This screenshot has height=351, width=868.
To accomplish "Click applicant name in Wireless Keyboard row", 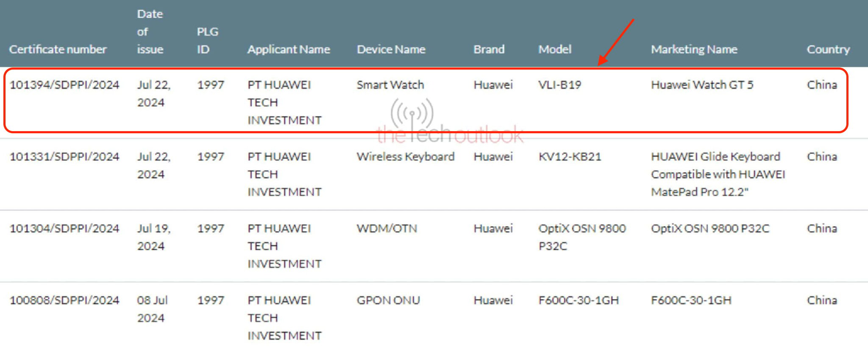I will 284,174.
